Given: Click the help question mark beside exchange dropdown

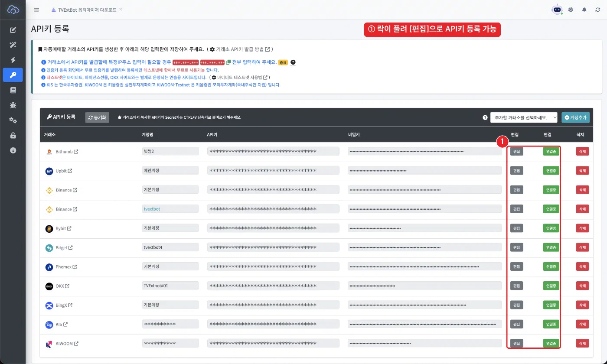Looking at the screenshot, I should point(485,117).
